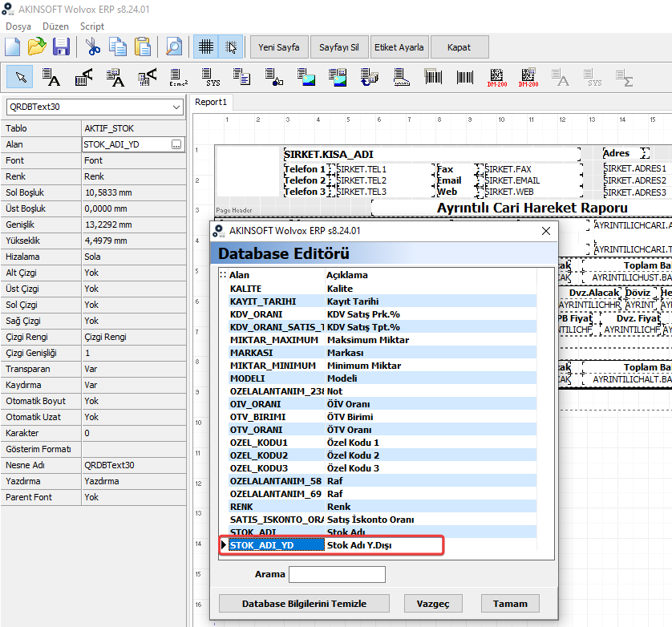Image resolution: width=672 pixels, height=627 pixels.
Task: Insert sub-report with blue arrow tool
Action: click(370, 78)
